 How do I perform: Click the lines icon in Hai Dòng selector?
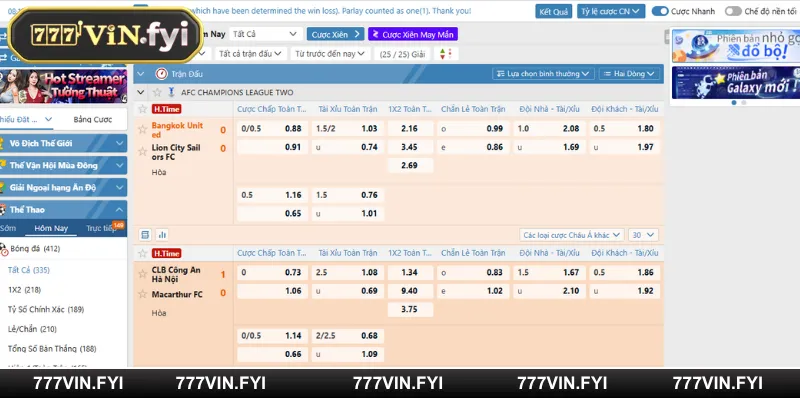pyautogui.click(x=607, y=74)
